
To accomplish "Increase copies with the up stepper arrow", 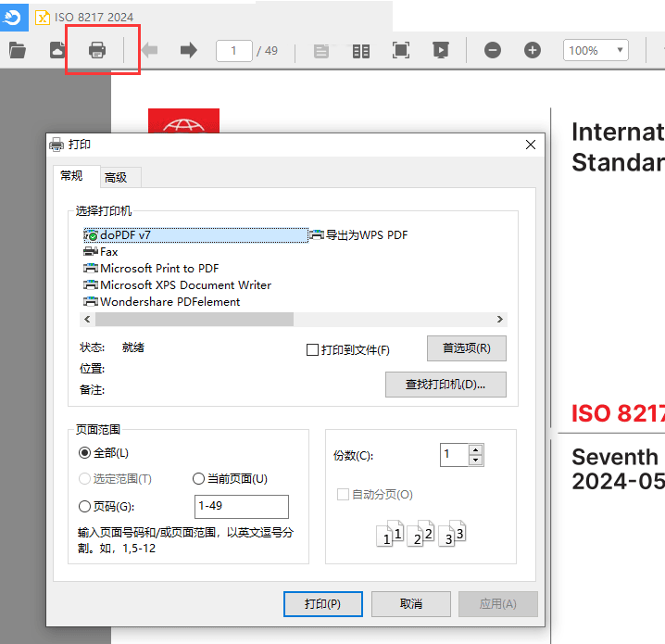I will coord(476,449).
